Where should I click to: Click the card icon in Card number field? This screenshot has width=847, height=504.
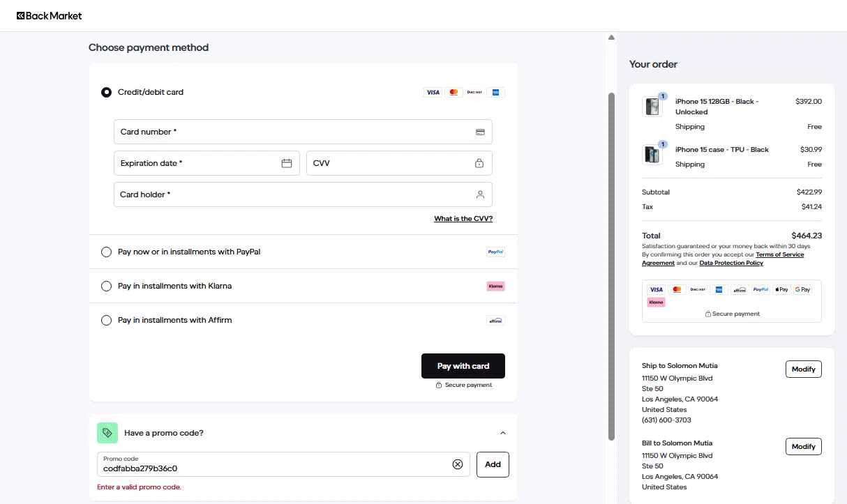point(480,132)
